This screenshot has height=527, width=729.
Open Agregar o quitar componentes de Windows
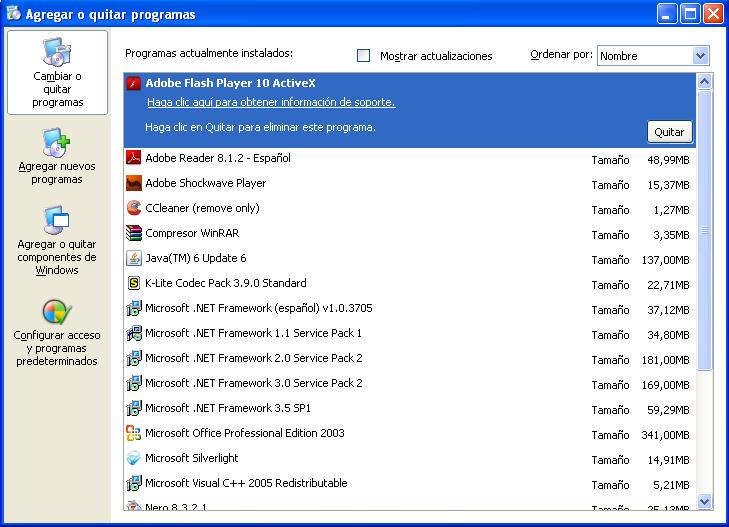(x=57, y=241)
